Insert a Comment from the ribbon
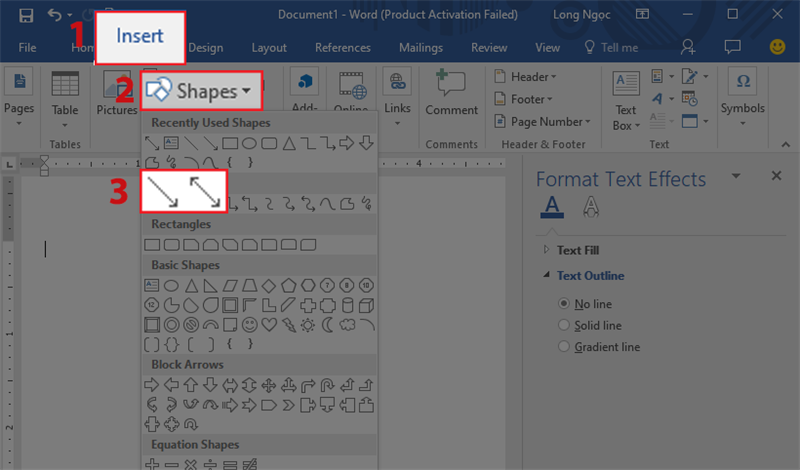 coord(451,93)
